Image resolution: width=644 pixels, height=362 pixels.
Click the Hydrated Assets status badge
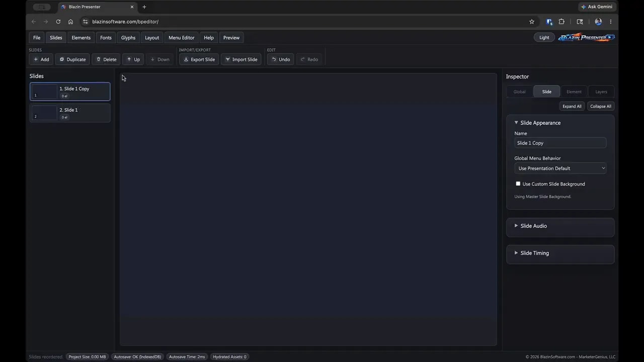point(229,356)
